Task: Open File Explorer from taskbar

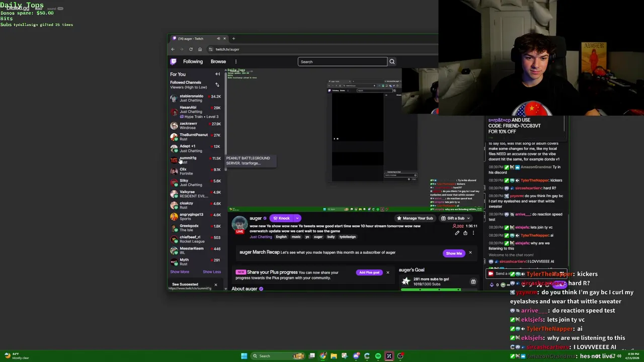Action: (x=334, y=356)
